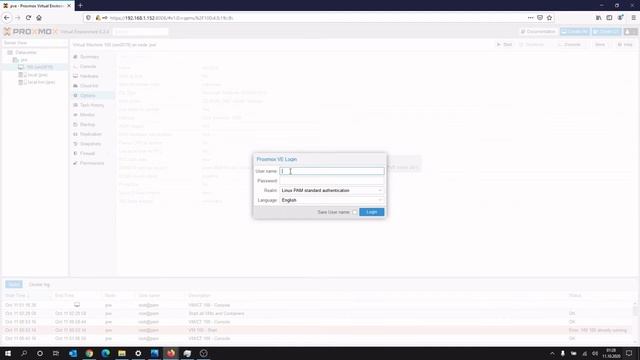The height and width of the screenshot is (360, 640).
Task: Click the Proxmox logo
Action: 31,31
